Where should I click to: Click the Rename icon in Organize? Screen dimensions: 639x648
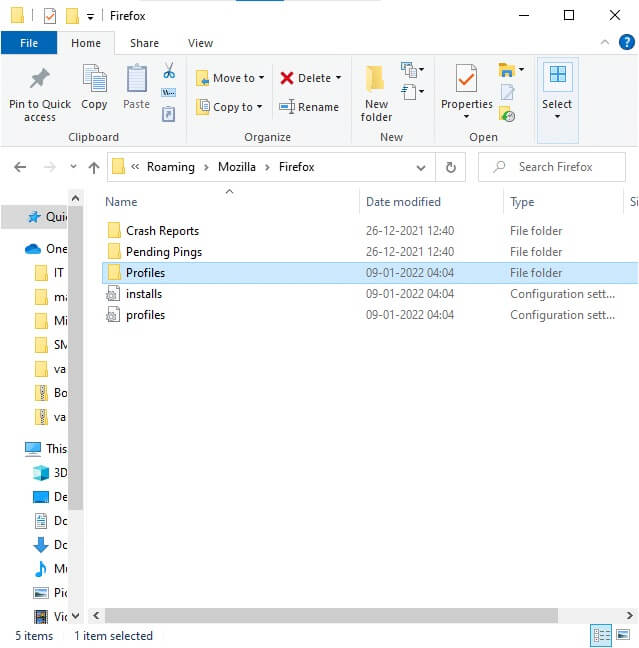point(287,107)
